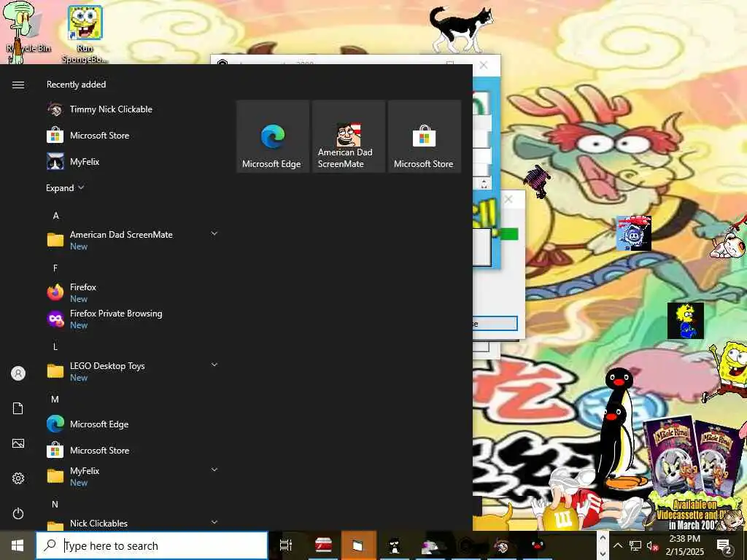Viewport: 747px width, 560px height.
Task: Open the clock showing 2:38 PM
Action: coord(685,545)
